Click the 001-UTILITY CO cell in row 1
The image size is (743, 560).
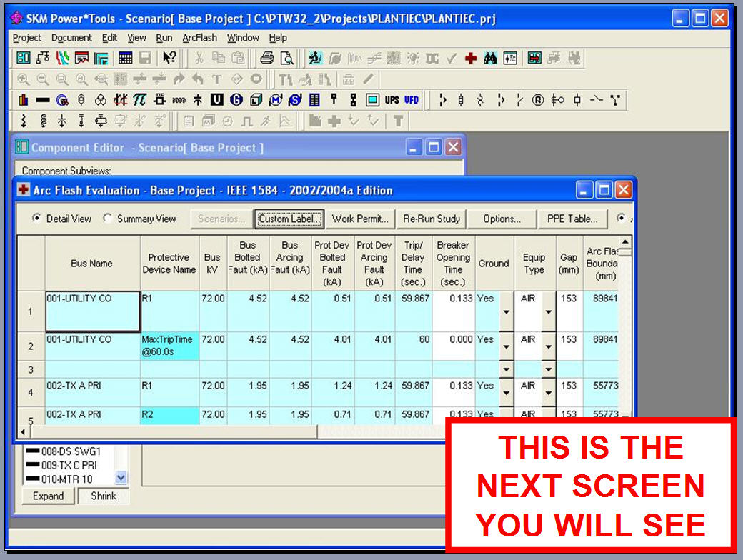tap(93, 311)
